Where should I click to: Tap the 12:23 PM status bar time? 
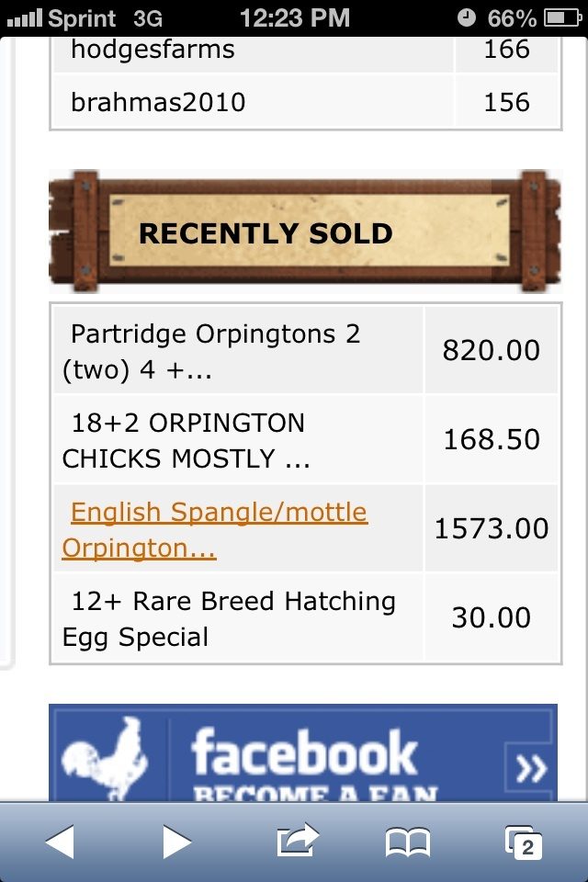point(294,17)
